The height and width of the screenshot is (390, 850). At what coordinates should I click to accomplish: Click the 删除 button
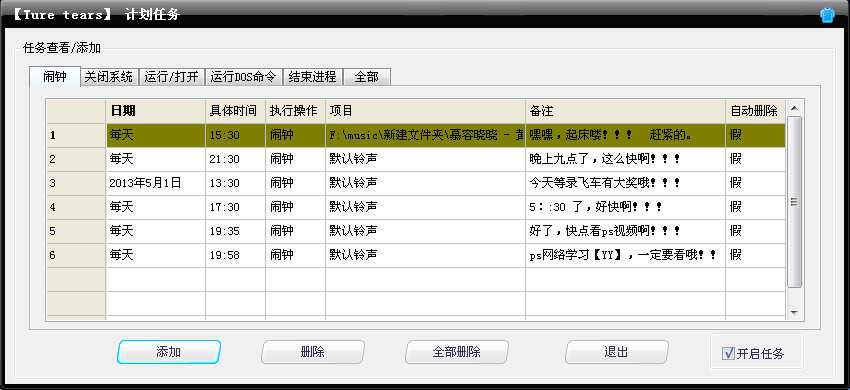(x=313, y=352)
